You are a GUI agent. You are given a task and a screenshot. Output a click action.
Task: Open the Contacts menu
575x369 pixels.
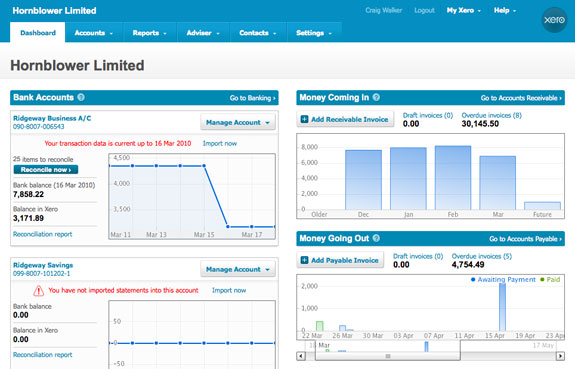coord(258,33)
